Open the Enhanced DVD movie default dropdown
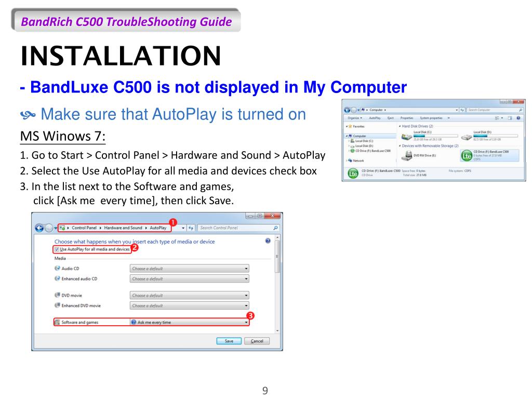532x399 pixels. point(189,305)
